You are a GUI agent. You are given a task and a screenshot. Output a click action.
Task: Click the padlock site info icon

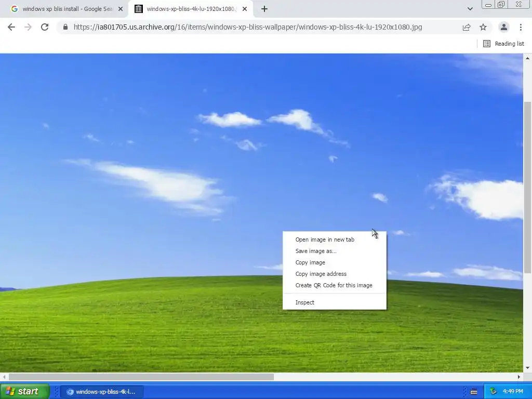tap(65, 27)
